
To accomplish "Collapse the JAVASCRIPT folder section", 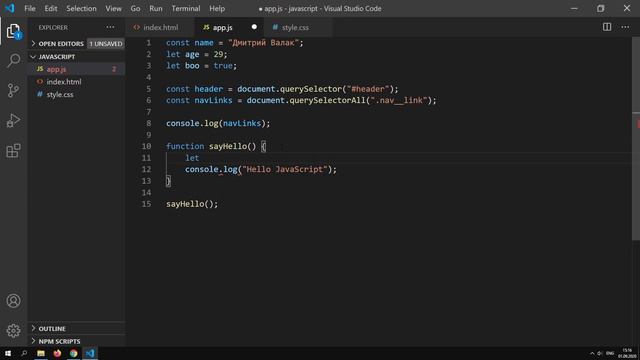I will 76,57.
